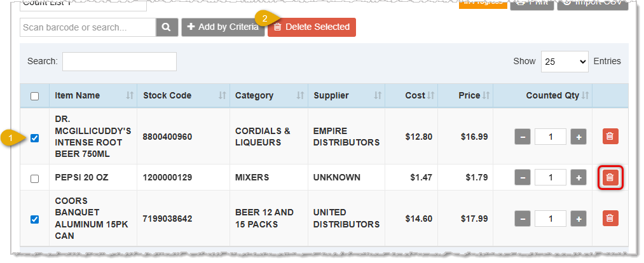The height and width of the screenshot is (263, 644).
Task: Decrease counted quantity for Pepsi 20 OZ
Action: [x=523, y=178]
